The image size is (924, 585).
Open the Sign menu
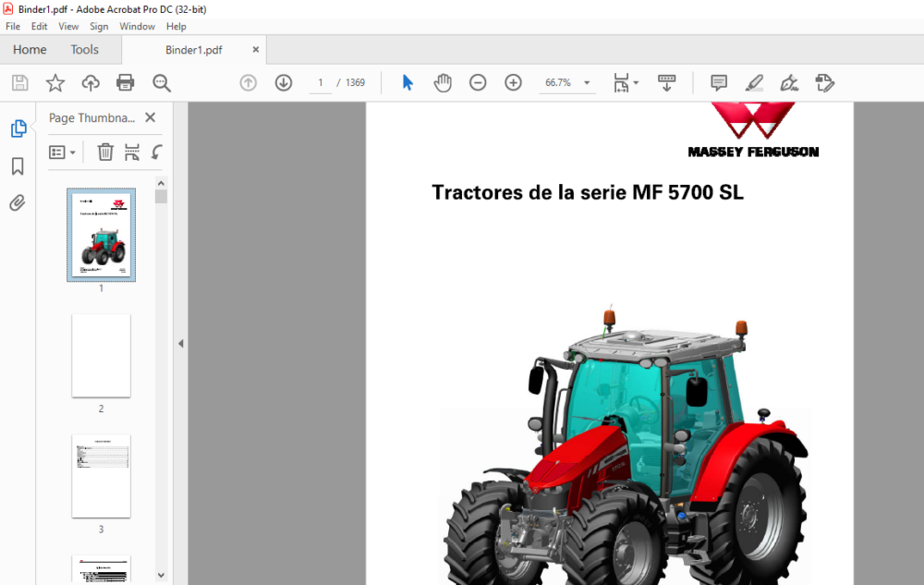coord(99,27)
